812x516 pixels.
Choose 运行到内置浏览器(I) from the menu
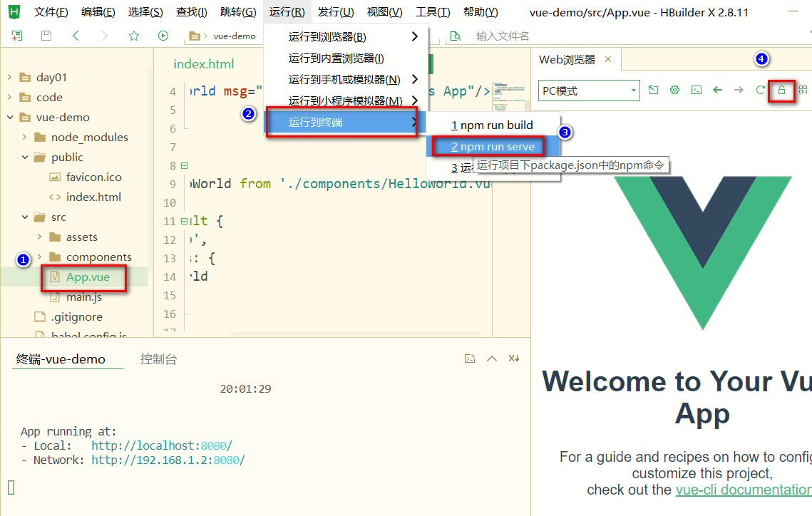(x=346, y=58)
